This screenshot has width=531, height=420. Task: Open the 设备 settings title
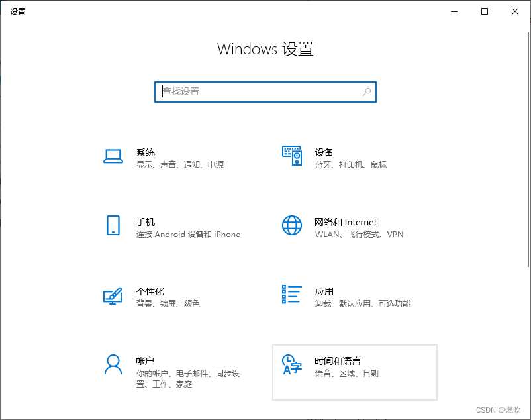tap(324, 152)
